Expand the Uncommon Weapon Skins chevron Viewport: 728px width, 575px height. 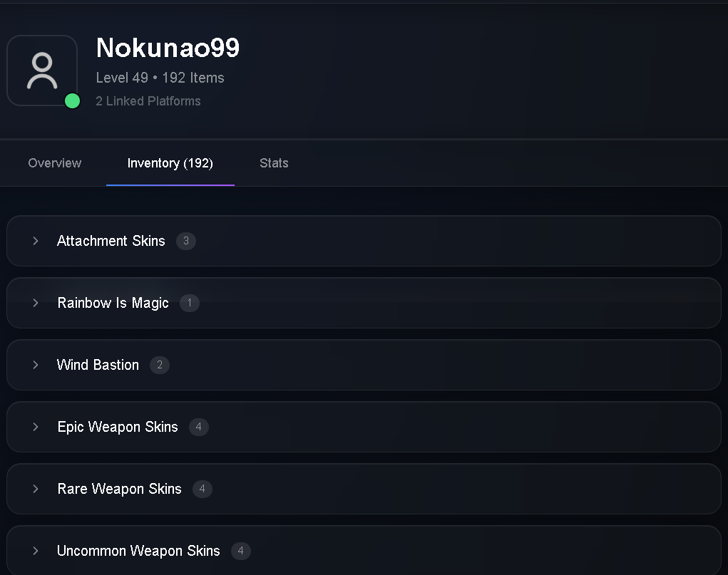[x=35, y=551]
